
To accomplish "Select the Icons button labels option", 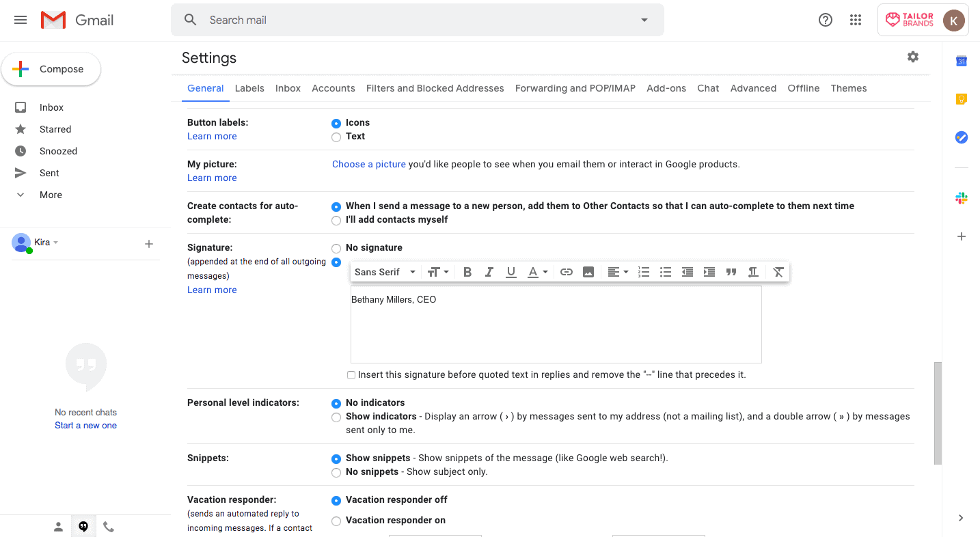I will [x=336, y=124].
